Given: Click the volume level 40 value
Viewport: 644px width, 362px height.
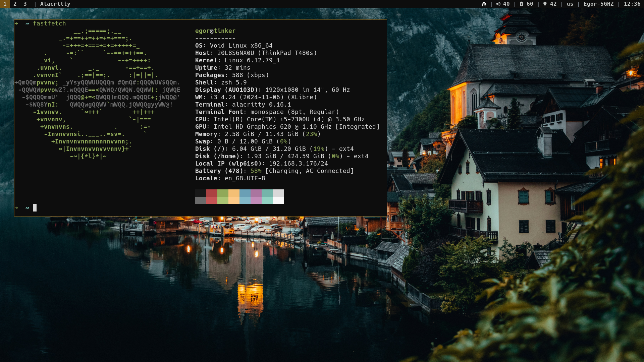Looking at the screenshot, I should pyautogui.click(x=506, y=4).
